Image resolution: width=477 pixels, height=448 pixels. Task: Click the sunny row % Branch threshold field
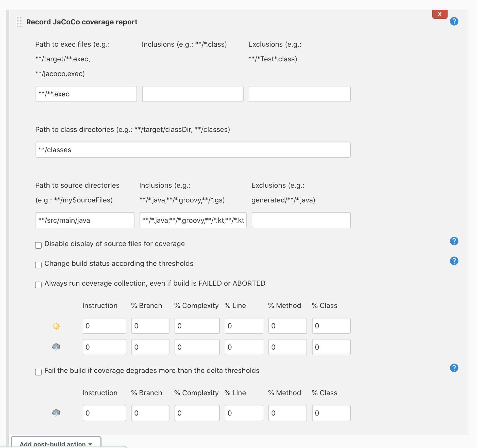(150, 326)
